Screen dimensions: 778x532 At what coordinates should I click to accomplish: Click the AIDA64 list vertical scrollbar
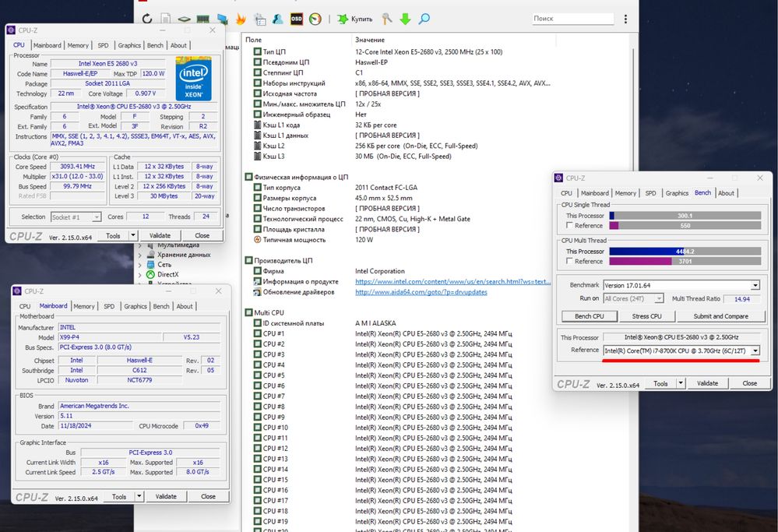pyautogui.click(x=635, y=283)
